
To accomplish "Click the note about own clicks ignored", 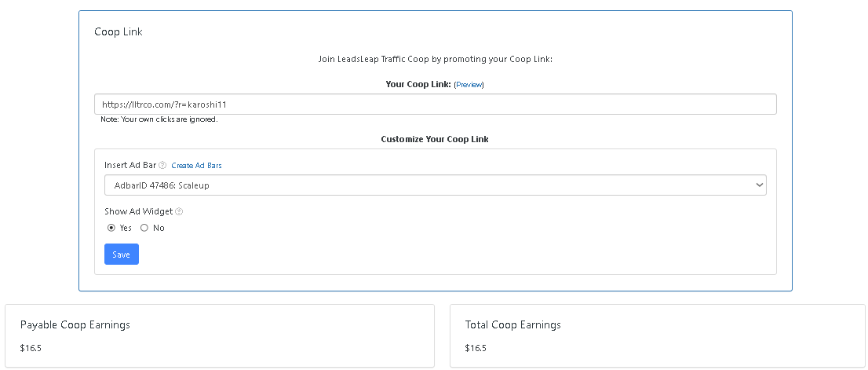I will [159, 119].
